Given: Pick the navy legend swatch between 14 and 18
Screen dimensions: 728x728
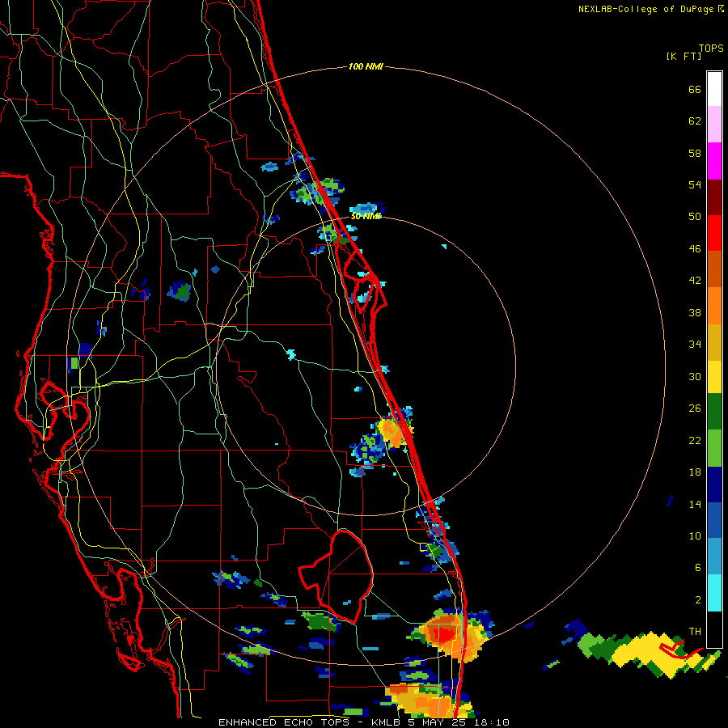Looking at the screenshot, I should 714,485.
